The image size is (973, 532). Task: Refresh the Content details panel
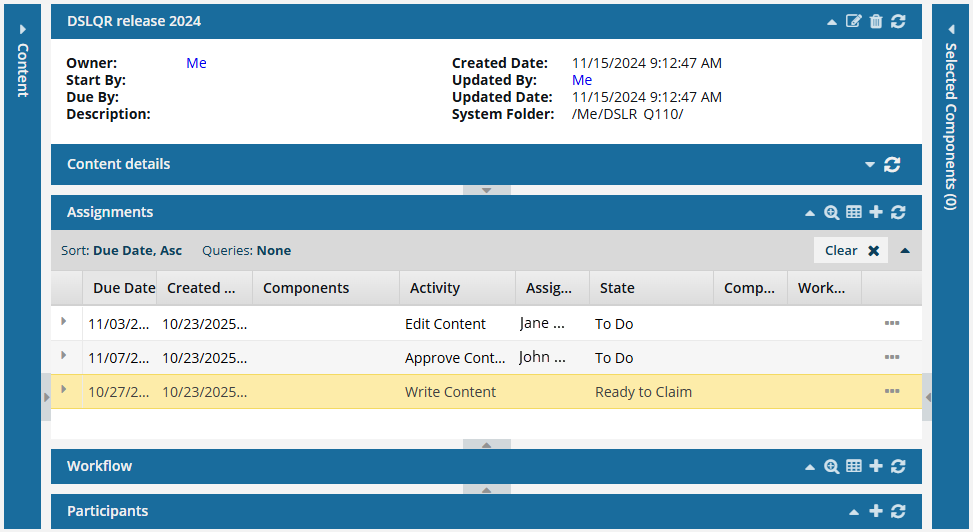892,165
